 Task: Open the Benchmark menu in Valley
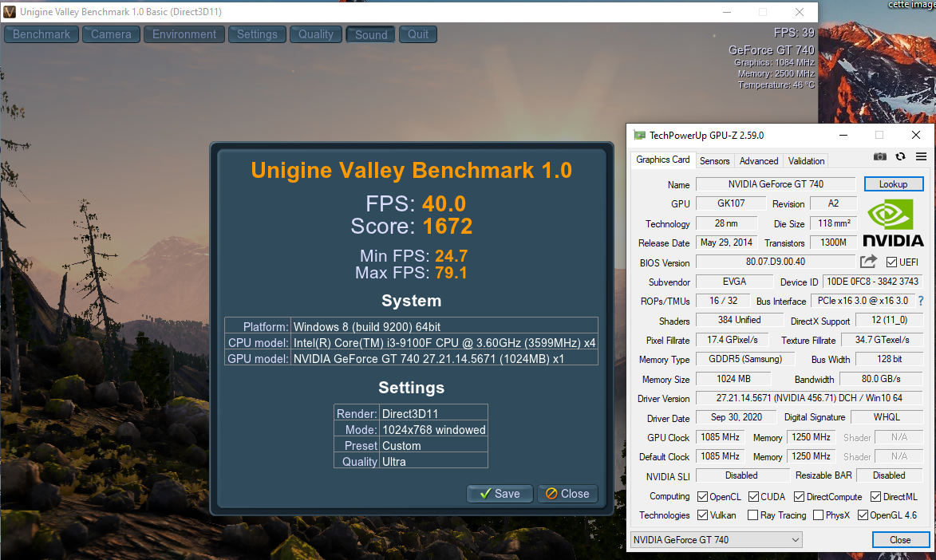(x=41, y=34)
